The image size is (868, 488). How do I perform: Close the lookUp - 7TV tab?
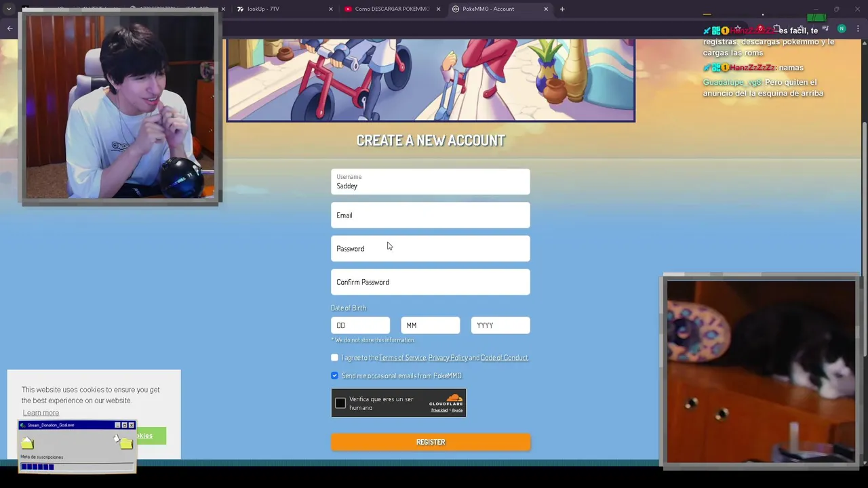(331, 9)
